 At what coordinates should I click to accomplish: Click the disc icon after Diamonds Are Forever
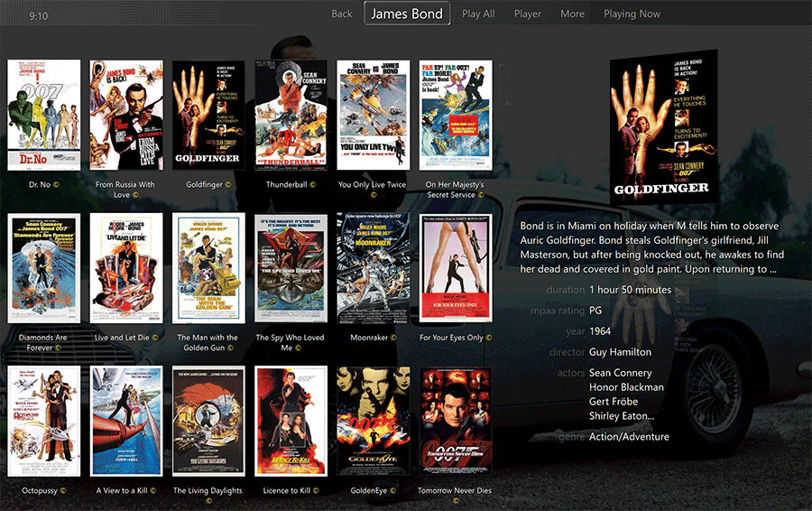click(58, 348)
